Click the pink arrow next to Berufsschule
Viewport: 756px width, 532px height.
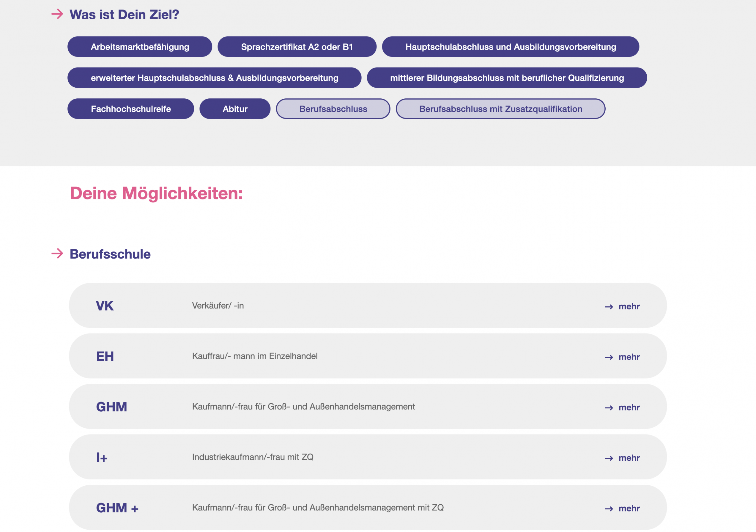[x=57, y=254]
